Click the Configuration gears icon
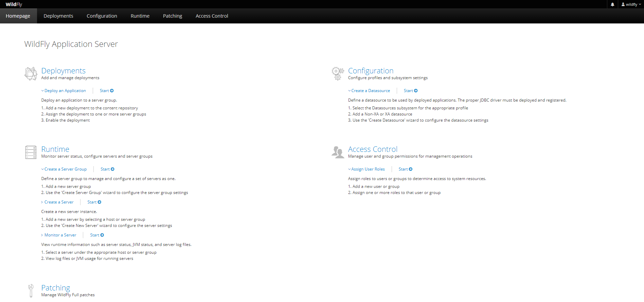 click(338, 73)
